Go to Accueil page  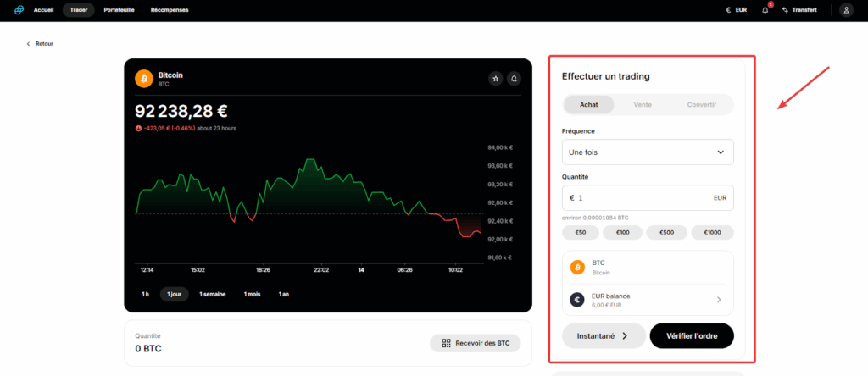click(x=43, y=10)
